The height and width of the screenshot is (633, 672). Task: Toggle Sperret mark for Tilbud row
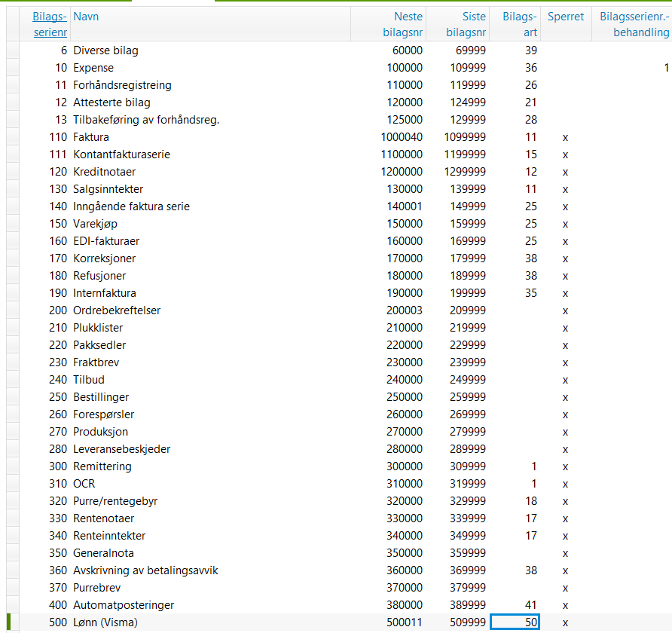coord(565,380)
